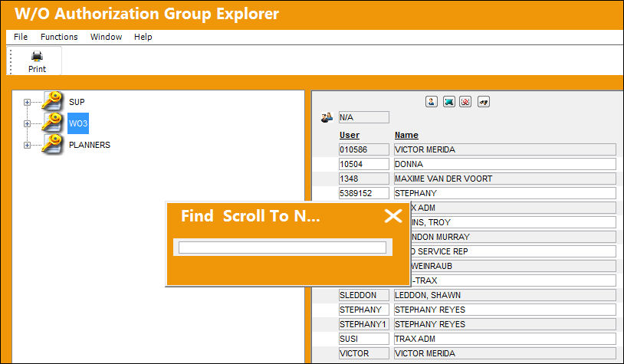Select name cell MAXIME VAN DER VOORT
This screenshot has width=624, height=364.
coord(505,179)
